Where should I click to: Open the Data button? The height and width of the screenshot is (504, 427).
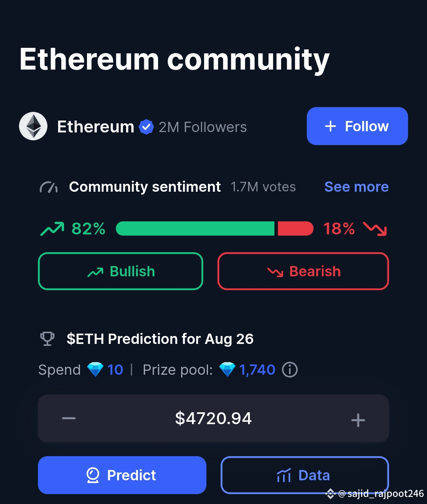point(305,475)
